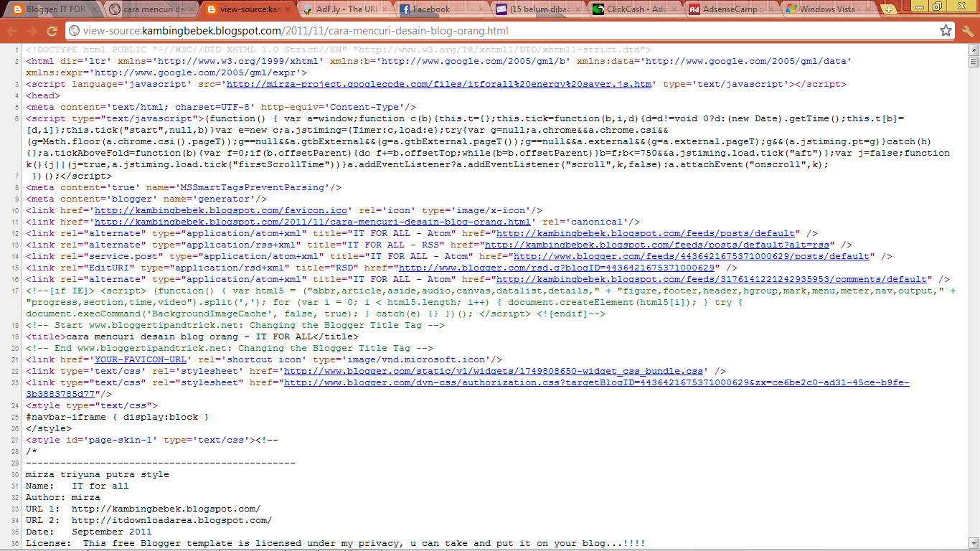Image resolution: width=980 pixels, height=551 pixels.
Task: Click the scrollbar down arrow
Action: pos(974,545)
